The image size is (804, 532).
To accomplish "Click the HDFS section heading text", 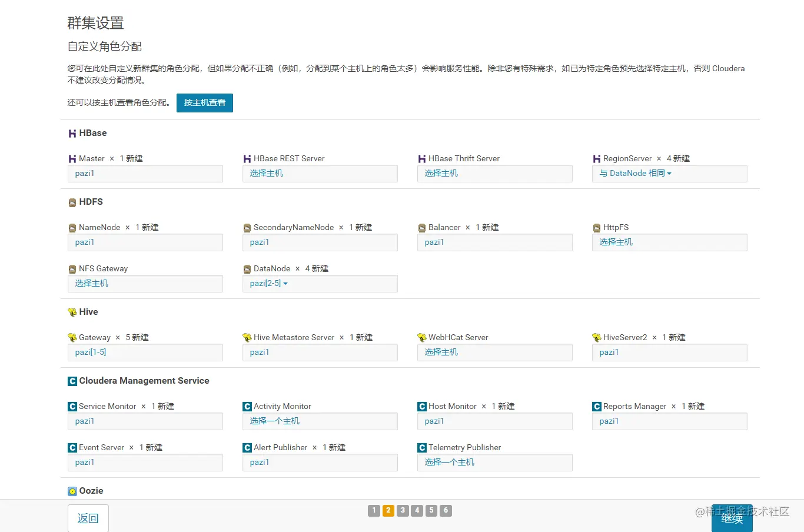I will tap(91, 202).
